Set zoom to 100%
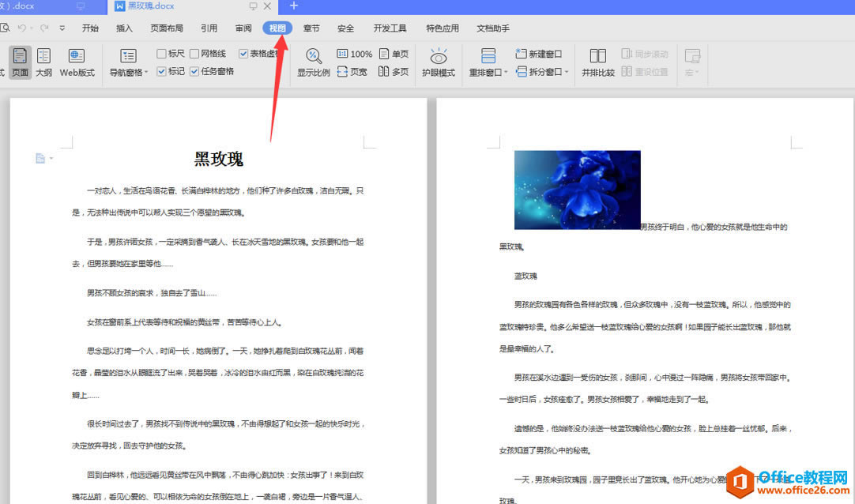Screen dimensions: 855x504 tap(355, 54)
